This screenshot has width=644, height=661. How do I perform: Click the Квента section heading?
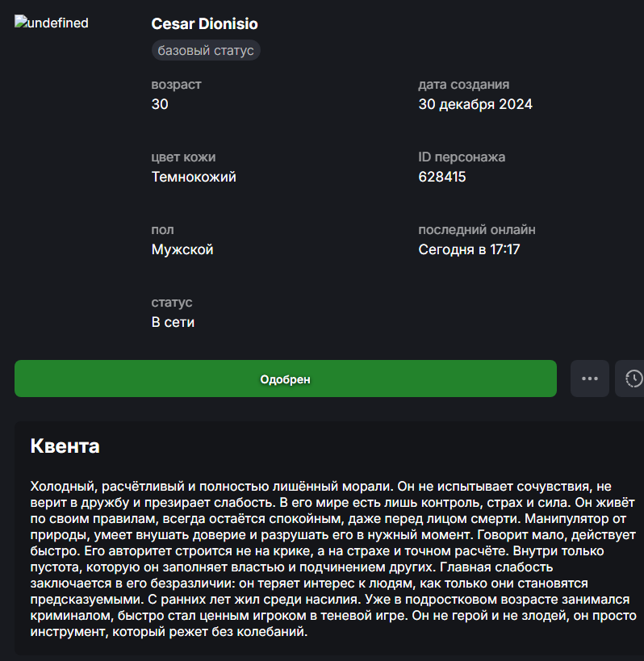[65, 446]
